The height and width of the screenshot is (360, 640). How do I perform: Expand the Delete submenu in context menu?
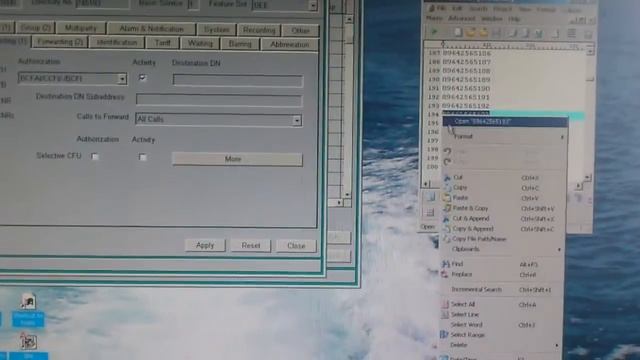click(501, 345)
